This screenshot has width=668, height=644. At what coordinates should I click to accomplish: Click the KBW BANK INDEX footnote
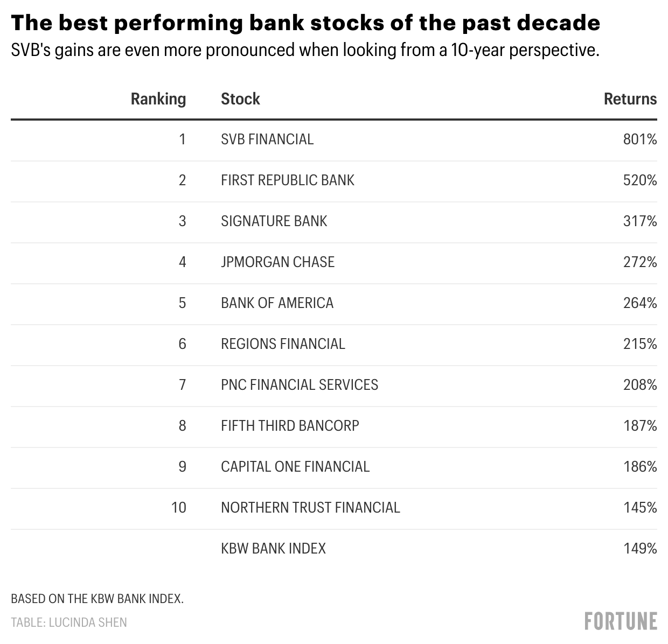98,598
